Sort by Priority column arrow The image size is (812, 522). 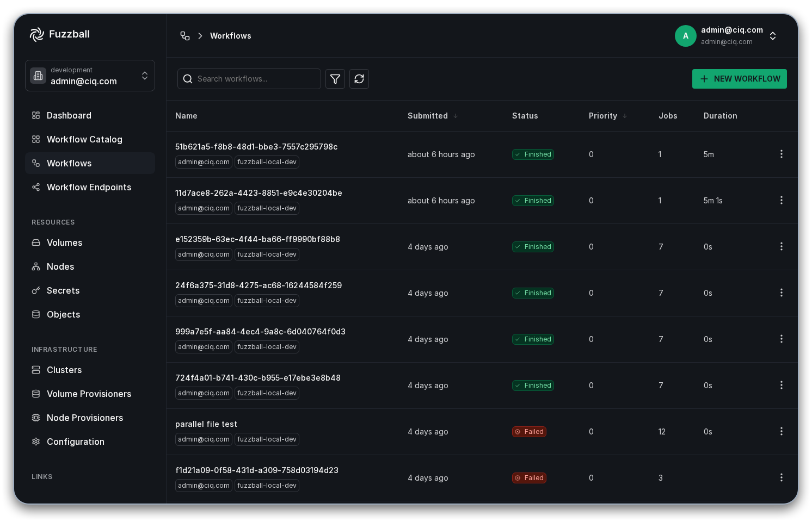(625, 116)
